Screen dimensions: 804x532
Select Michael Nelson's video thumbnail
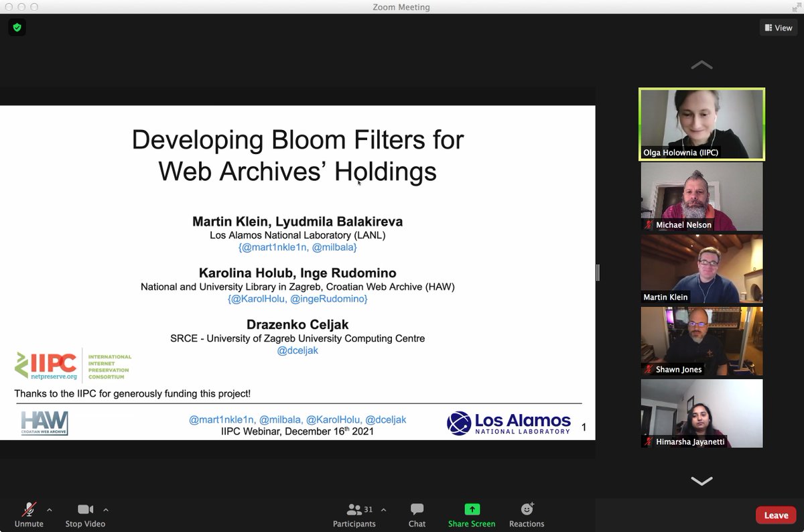[701, 197]
